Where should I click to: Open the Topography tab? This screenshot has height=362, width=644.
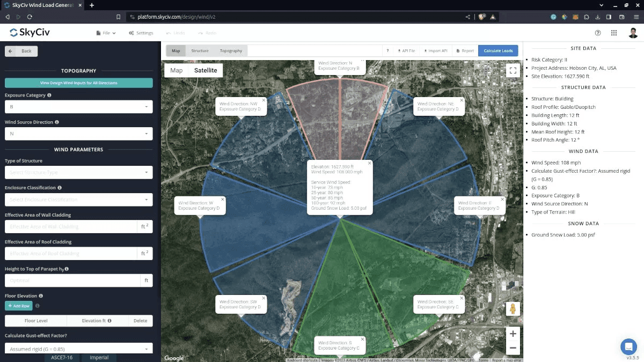coord(231,50)
